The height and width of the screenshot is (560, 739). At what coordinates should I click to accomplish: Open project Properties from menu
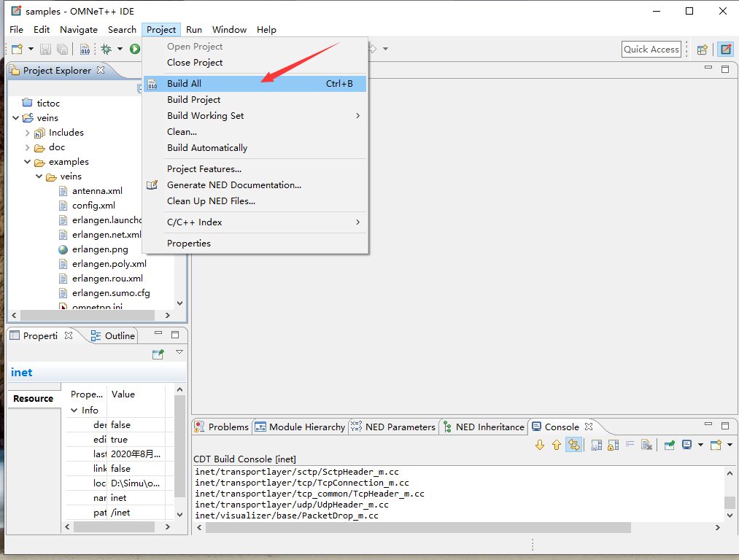pyautogui.click(x=255, y=243)
